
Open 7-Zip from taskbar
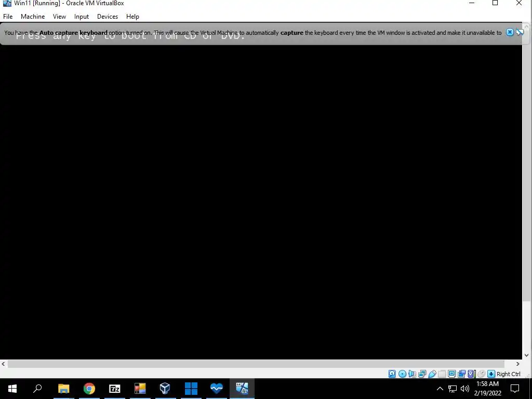pyautogui.click(x=115, y=389)
